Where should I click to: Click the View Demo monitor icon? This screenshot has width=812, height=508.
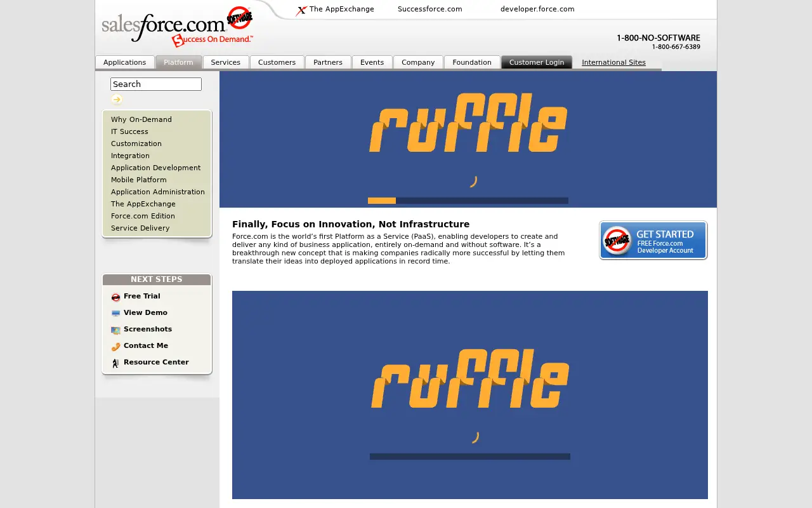tap(115, 314)
